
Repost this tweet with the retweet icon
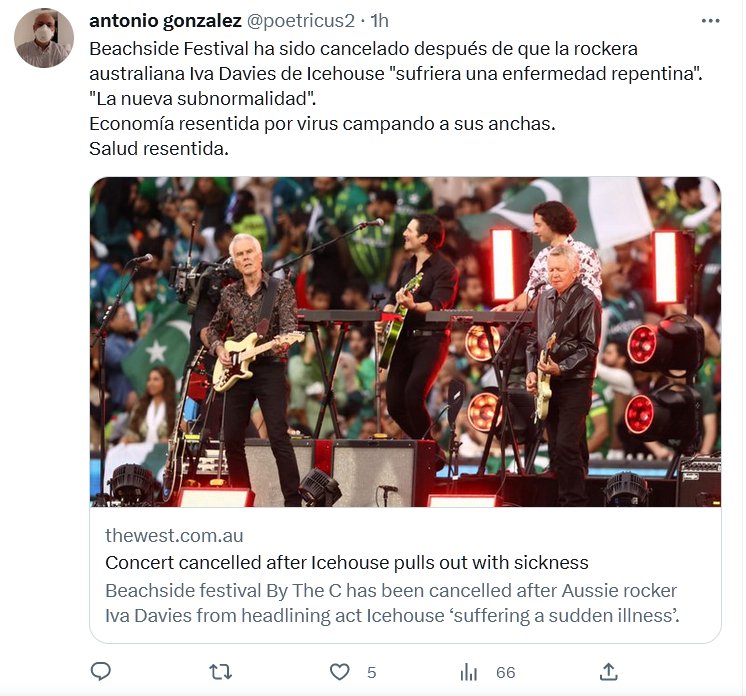[220, 671]
